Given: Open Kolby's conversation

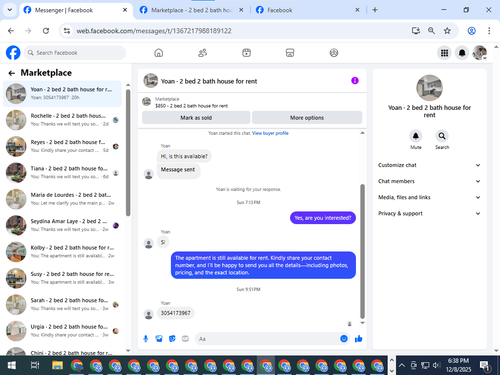Looking at the screenshot, I should coord(62,251).
